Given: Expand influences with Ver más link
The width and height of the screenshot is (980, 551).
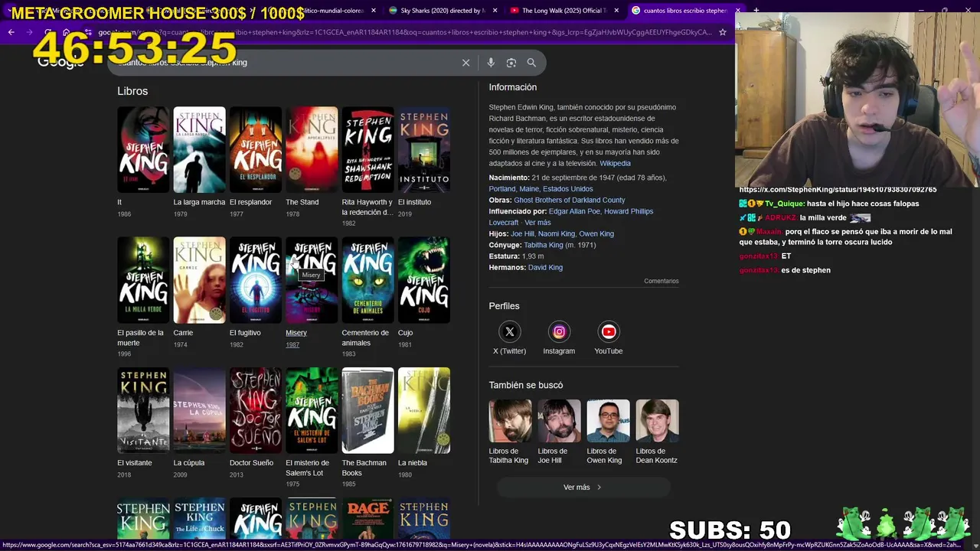Looking at the screenshot, I should point(537,223).
